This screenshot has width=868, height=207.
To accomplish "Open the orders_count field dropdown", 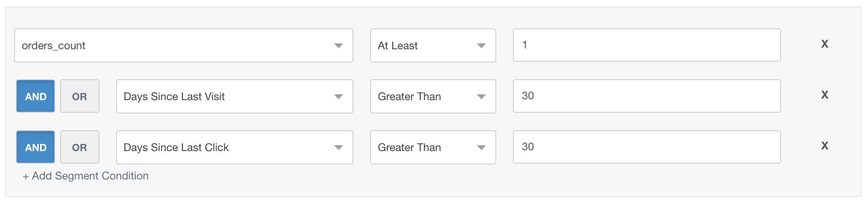I will pyautogui.click(x=183, y=45).
